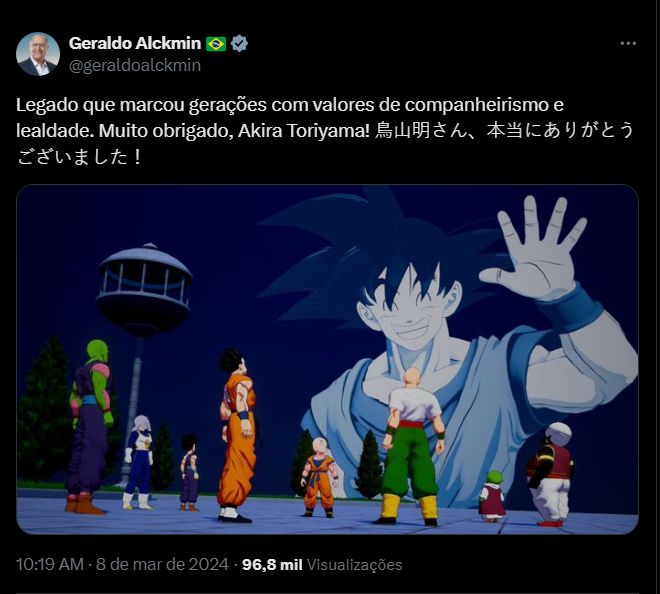Click the 10:19 AM timestamp
The height and width of the screenshot is (594, 660).
(50, 564)
